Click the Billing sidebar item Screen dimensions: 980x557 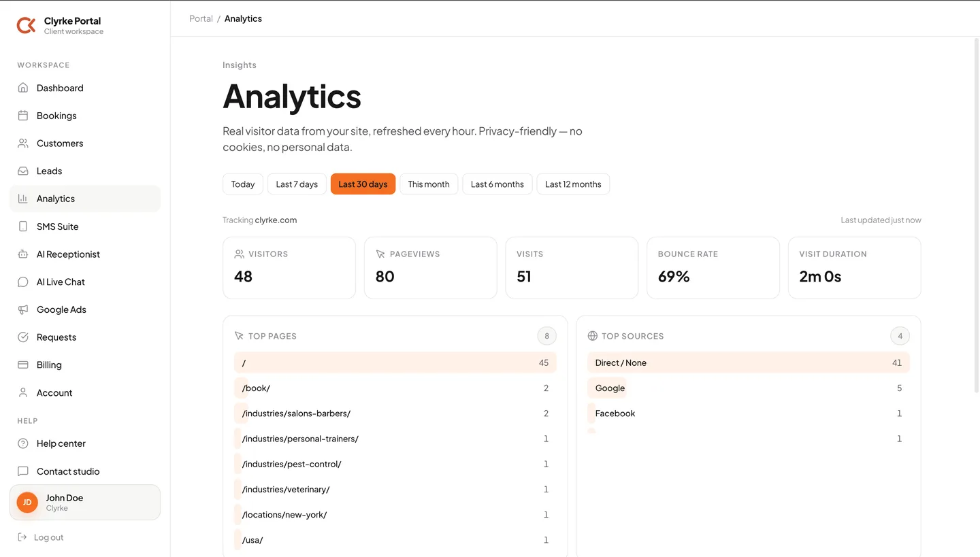(x=85, y=365)
